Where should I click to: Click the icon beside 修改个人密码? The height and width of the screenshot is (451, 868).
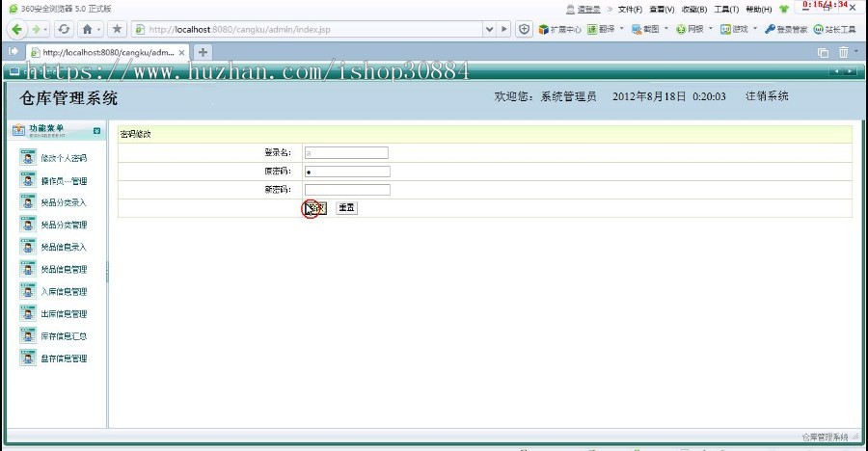[28, 158]
